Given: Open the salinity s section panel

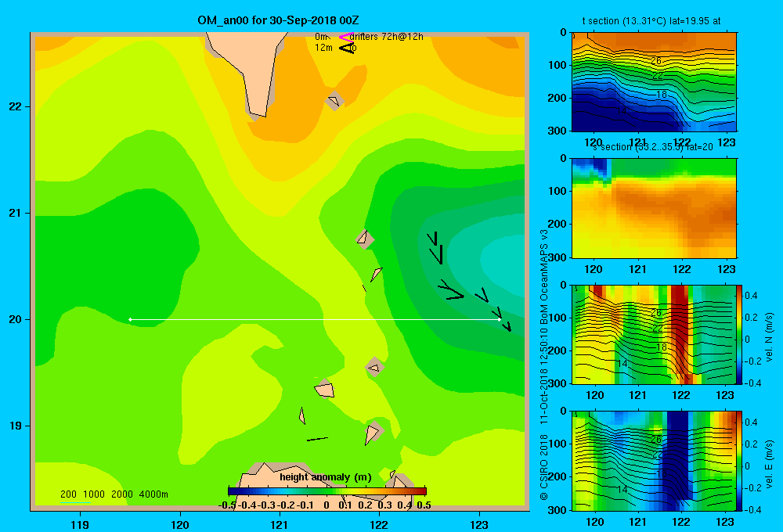Looking at the screenshot, I should pos(654,208).
